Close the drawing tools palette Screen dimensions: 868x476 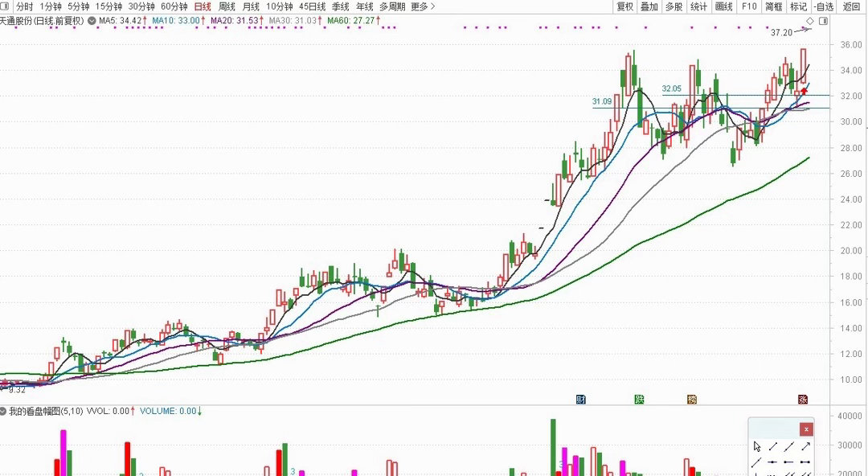(x=807, y=429)
